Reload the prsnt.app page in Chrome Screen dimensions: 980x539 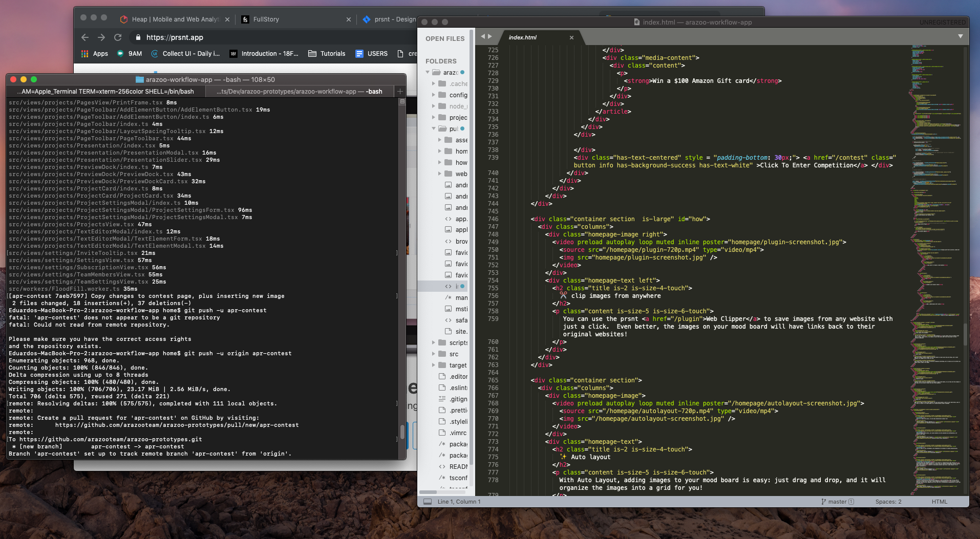pos(118,37)
